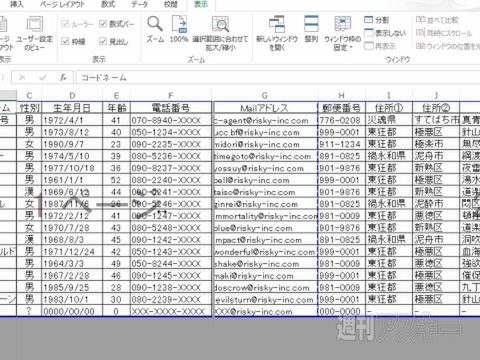Select the 表示 tab
The height and width of the screenshot is (360, 480).
201,4
